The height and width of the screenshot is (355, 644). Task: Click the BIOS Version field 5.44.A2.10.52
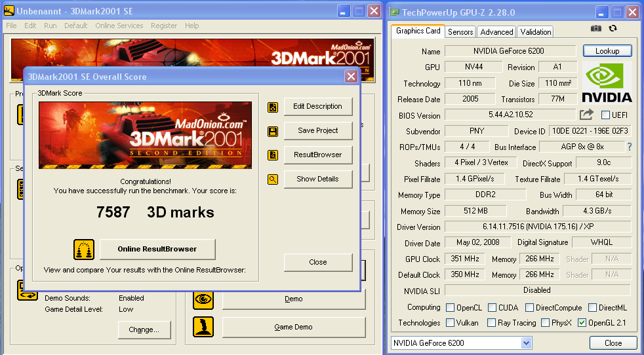tap(510, 115)
